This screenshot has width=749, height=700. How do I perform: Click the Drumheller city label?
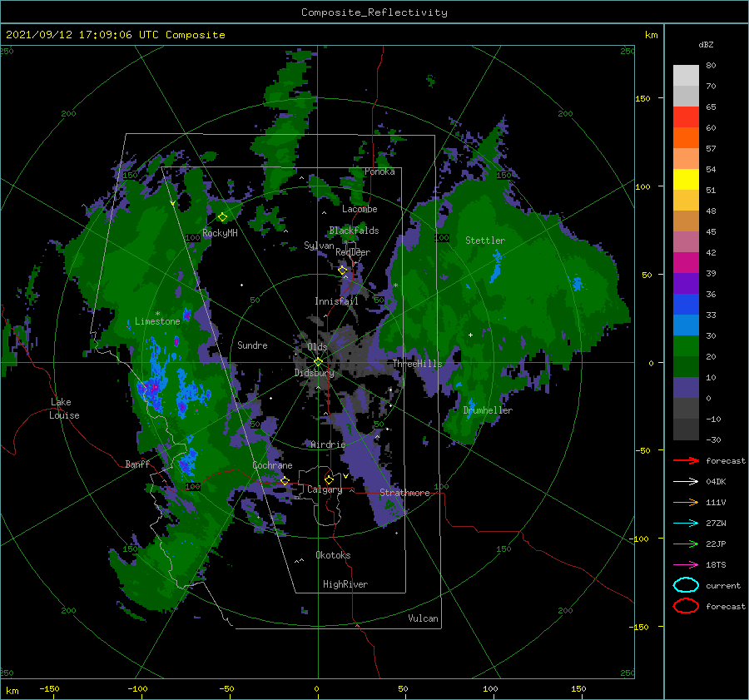click(x=488, y=410)
